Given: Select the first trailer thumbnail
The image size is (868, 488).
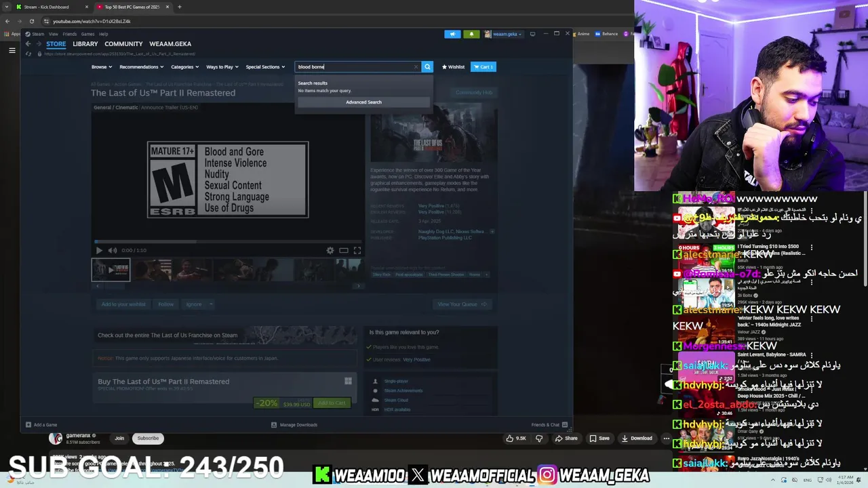Looking at the screenshot, I should click(111, 270).
